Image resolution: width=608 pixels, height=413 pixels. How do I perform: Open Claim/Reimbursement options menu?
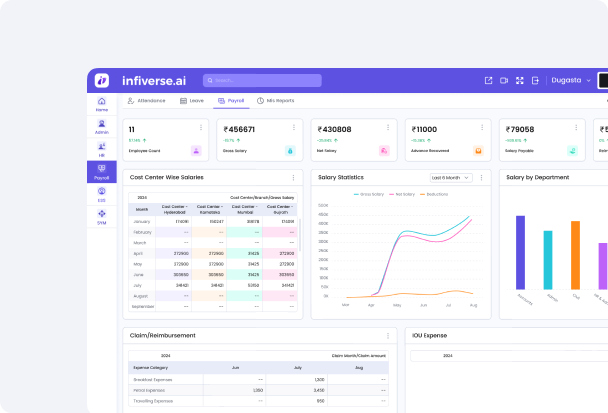point(388,336)
